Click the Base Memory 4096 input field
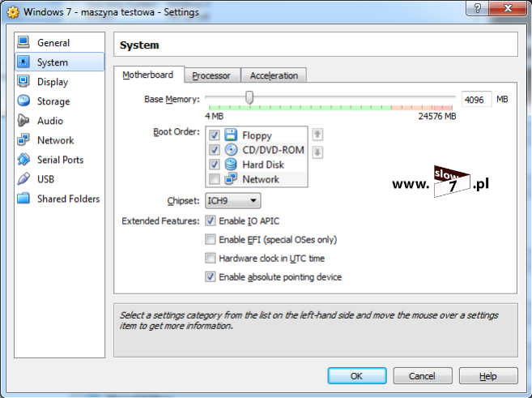This screenshot has width=532, height=398. point(476,100)
